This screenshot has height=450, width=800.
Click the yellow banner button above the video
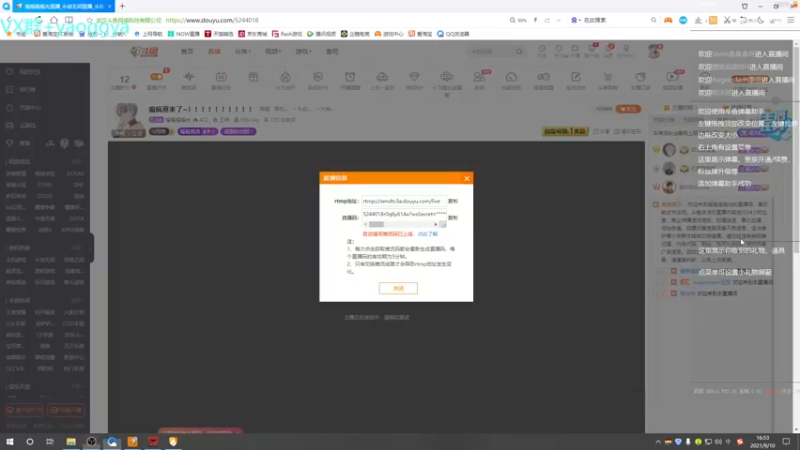pos(565,132)
